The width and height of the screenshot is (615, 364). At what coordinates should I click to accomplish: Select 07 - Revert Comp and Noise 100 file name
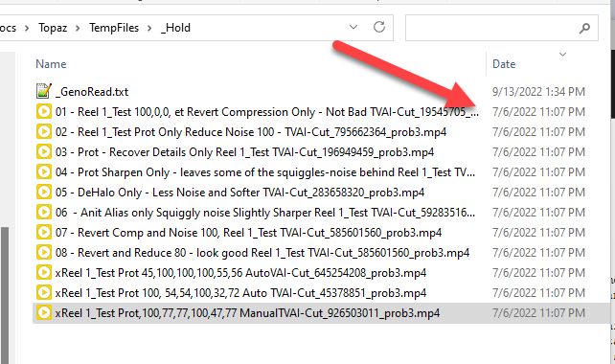point(249,233)
